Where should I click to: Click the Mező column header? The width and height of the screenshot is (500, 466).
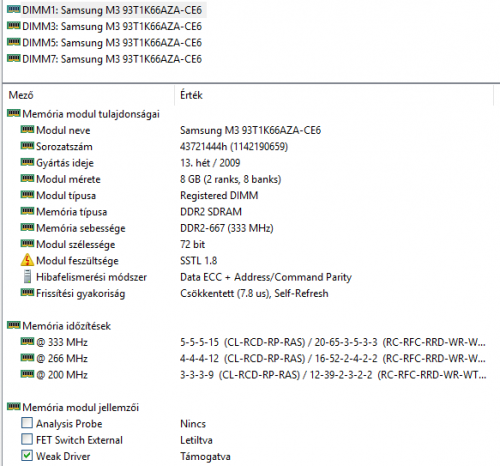point(21,95)
